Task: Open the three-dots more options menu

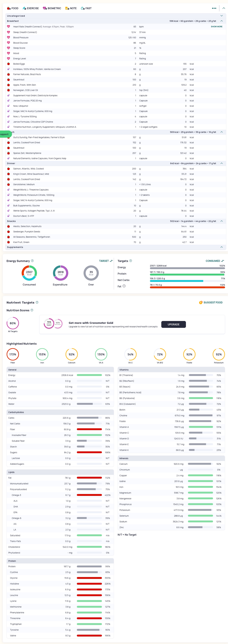Action: click(214, 8)
